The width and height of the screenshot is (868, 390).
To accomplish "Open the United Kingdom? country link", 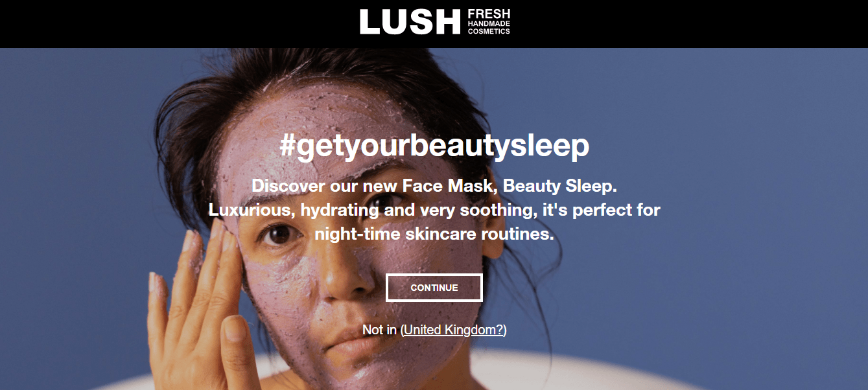I will 454,330.
